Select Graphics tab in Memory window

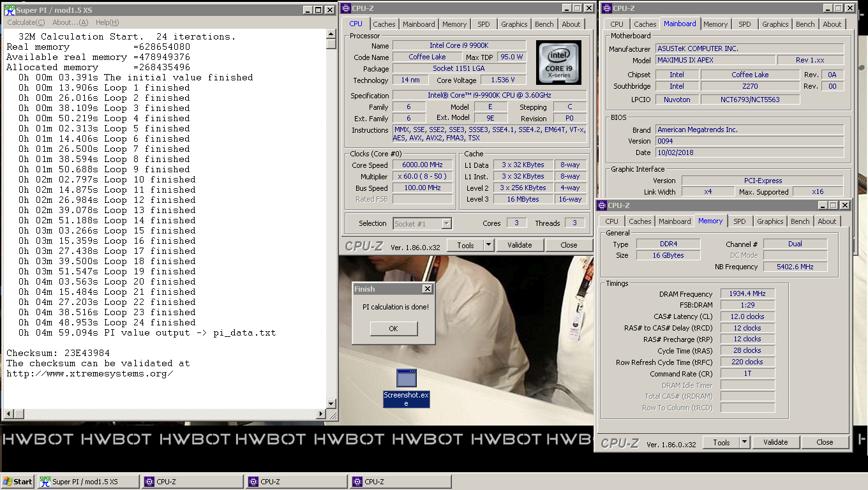pyautogui.click(x=770, y=221)
